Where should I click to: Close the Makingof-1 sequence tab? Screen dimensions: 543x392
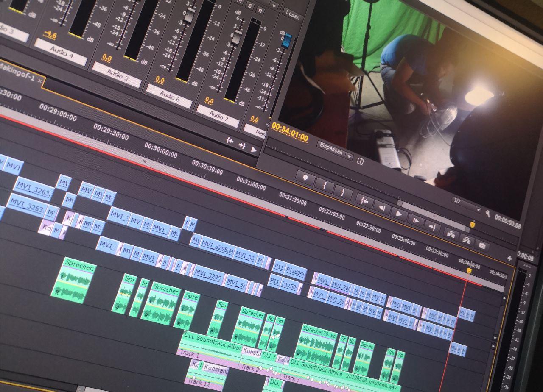(x=40, y=81)
